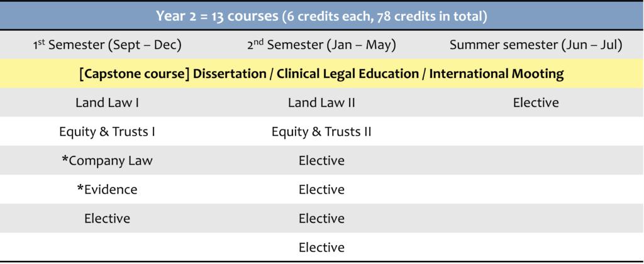The image size is (644, 264).
Task: Select the Equity & Trusts I cell
Action: pos(107,132)
